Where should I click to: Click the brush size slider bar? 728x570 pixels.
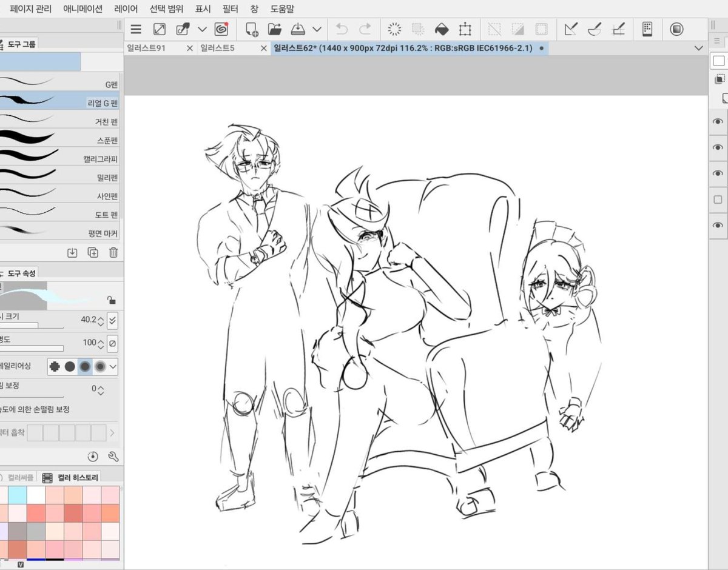[32, 326]
